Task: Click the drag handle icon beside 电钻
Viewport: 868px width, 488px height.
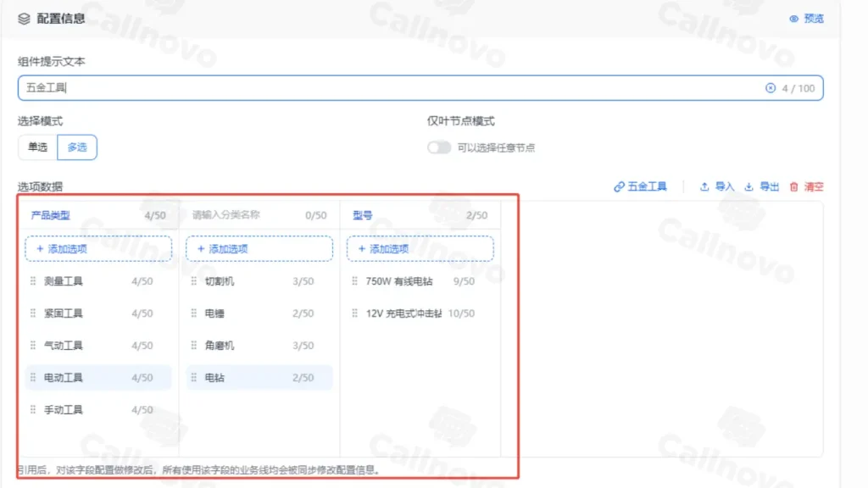Action: pyautogui.click(x=196, y=377)
